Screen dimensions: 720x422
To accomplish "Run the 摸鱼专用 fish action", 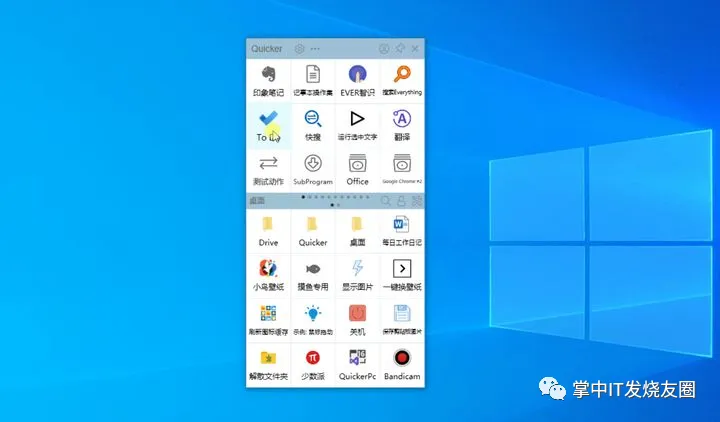I will 313,276.
